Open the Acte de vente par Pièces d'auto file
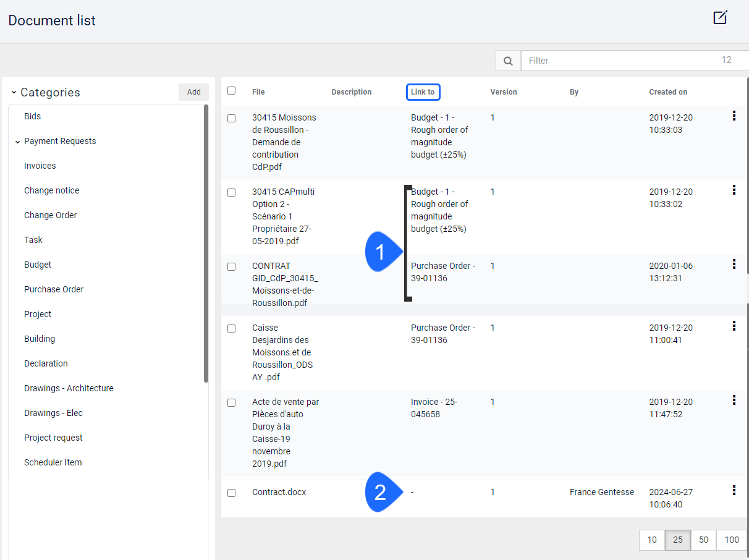The height and width of the screenshot is (560, 749). pos(286,433)
